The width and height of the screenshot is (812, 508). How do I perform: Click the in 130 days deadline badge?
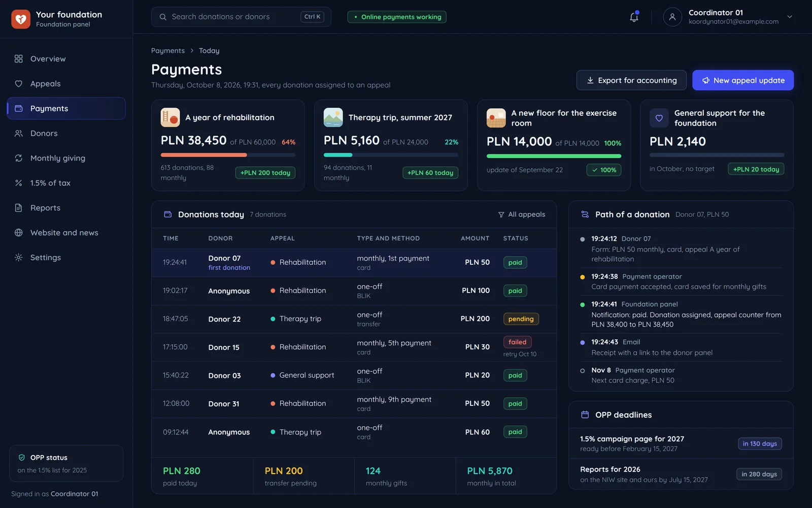coord(760,444)
